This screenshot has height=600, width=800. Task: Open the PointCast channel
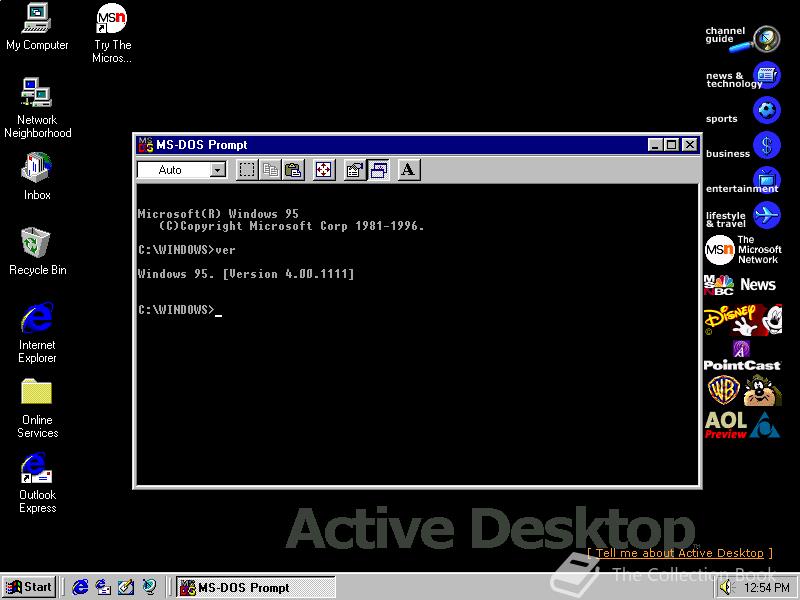742,356
